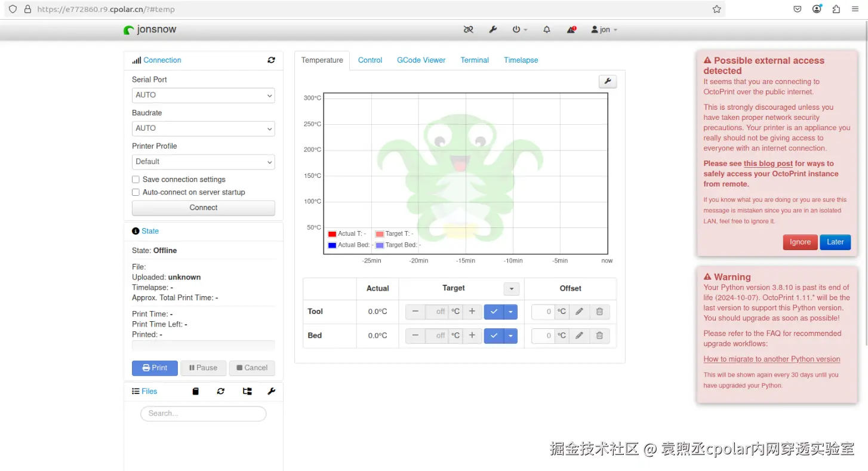Open browser extensions puzzle icon
This screenshot has height=471, width=868.
point(836,9)
